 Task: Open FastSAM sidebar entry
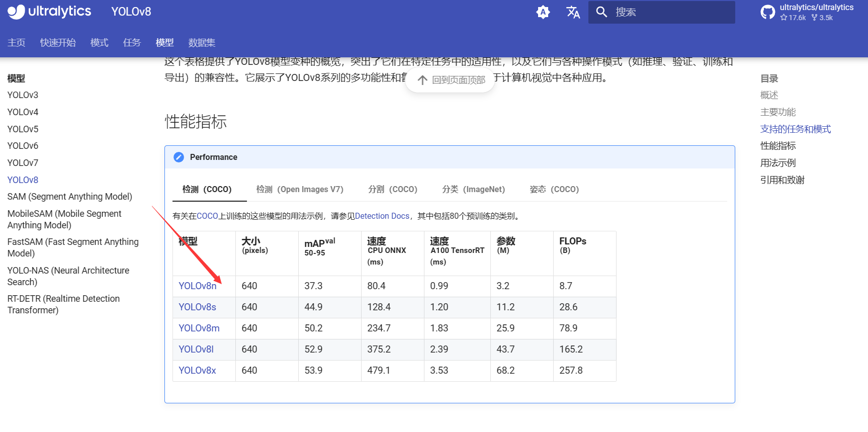coord(73,247)
